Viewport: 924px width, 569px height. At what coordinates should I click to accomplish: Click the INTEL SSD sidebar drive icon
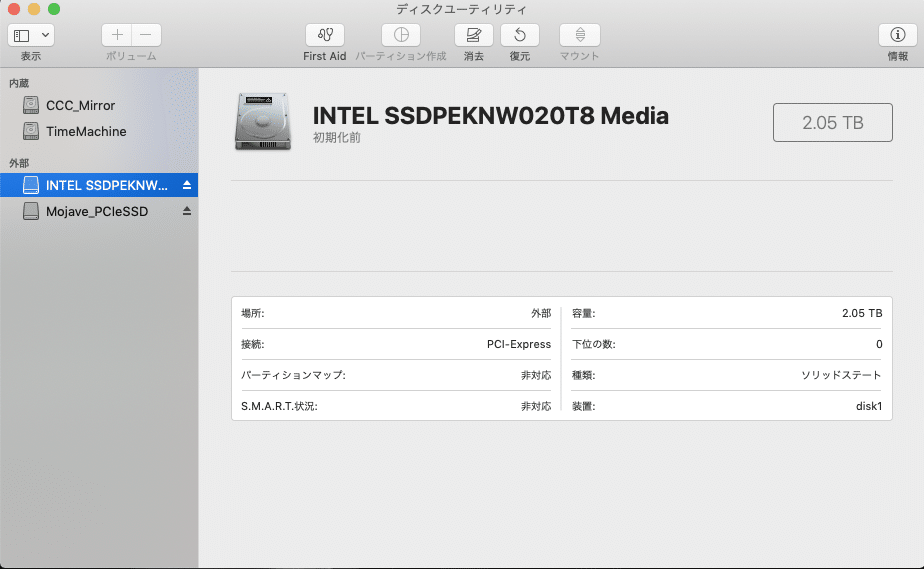[x=31, y=185]
